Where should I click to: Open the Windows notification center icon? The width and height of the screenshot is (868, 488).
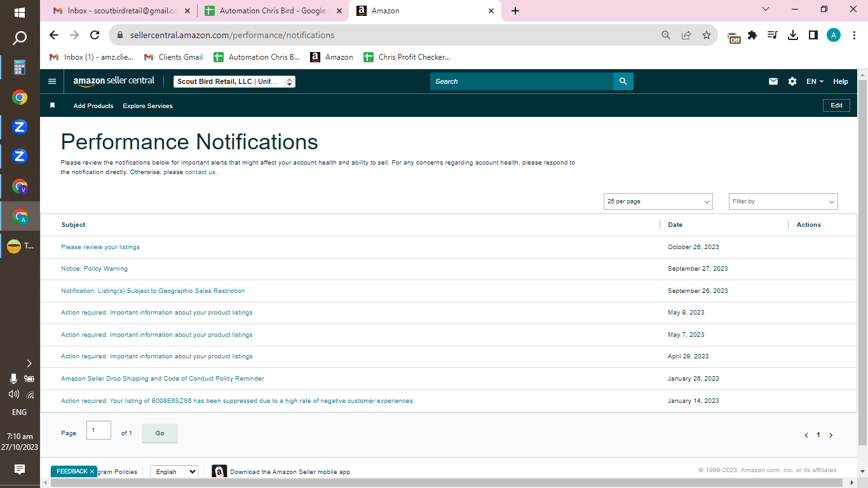[20, 470]
